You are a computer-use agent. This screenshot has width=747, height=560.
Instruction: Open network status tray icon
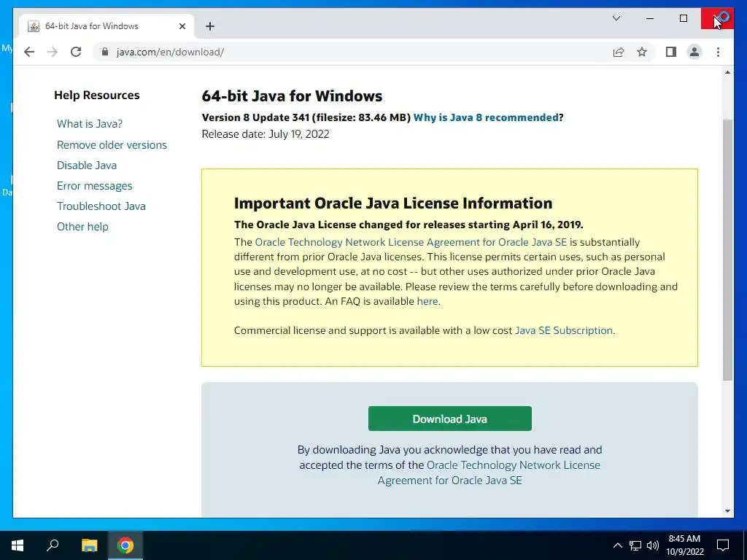click(635, 545)
